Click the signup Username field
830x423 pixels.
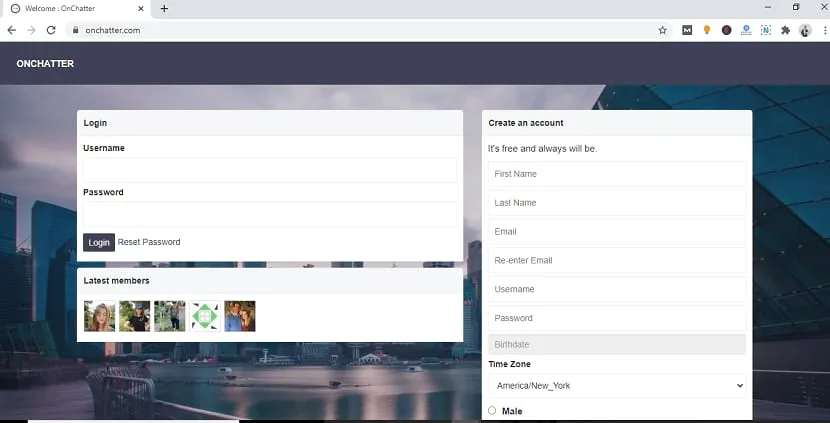(617, 289)
